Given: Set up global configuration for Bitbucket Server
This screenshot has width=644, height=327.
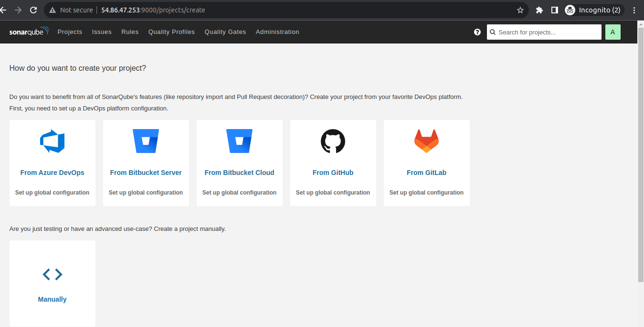Looking at the screenshot, I should coord(146,193).
